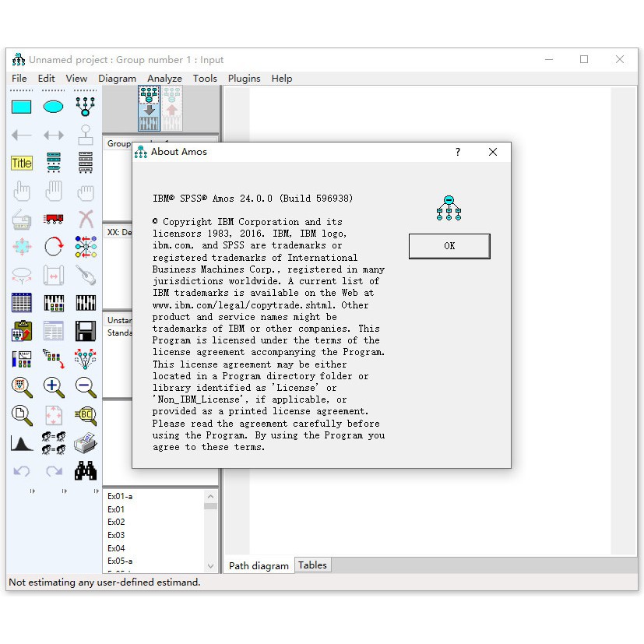Click the zoom out magnifier icon
The width and height of the screenshot is (644, 644).
pos(86,387)
